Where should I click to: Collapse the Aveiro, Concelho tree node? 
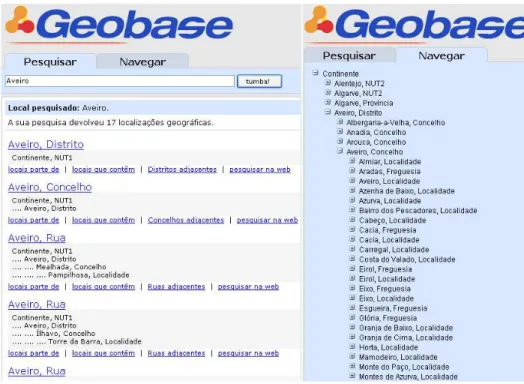coord(340,151)
